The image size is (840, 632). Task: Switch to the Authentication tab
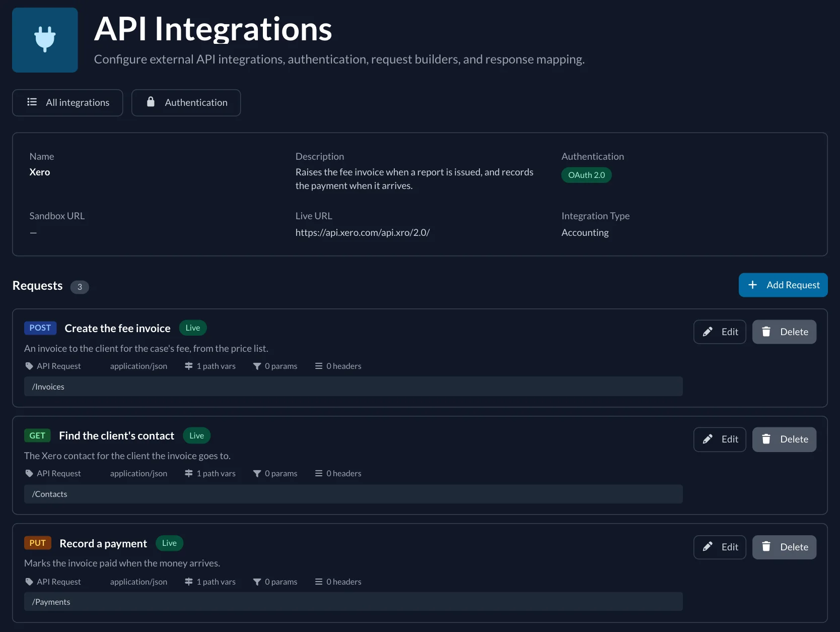[186, 103]
